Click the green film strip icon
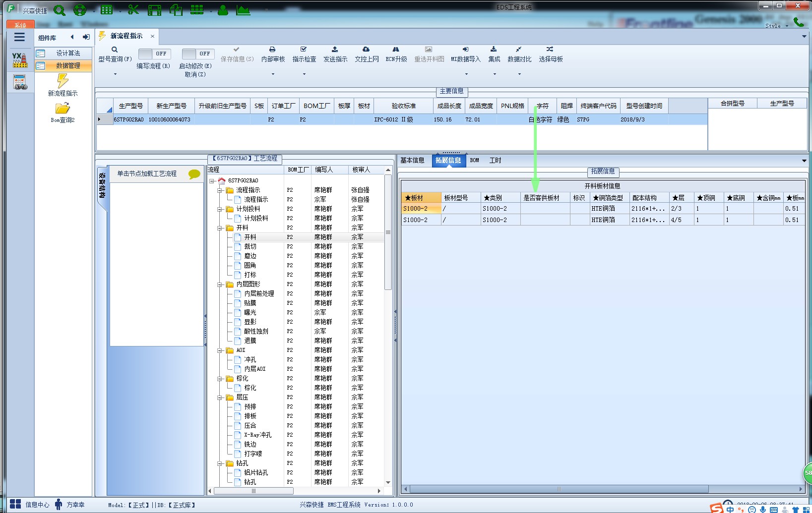This screenshot has height=513, width=812. click(155, 10)
